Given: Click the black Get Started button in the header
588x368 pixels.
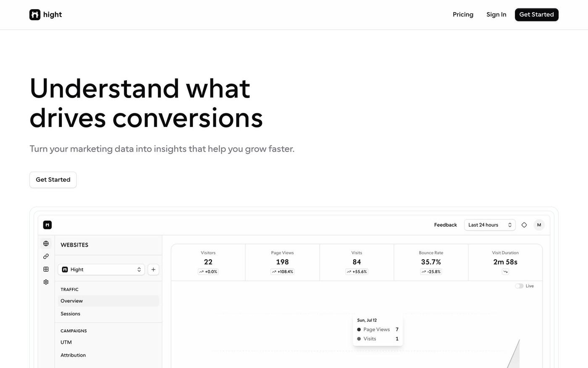Looking at the screenshot, I should 536,15.
